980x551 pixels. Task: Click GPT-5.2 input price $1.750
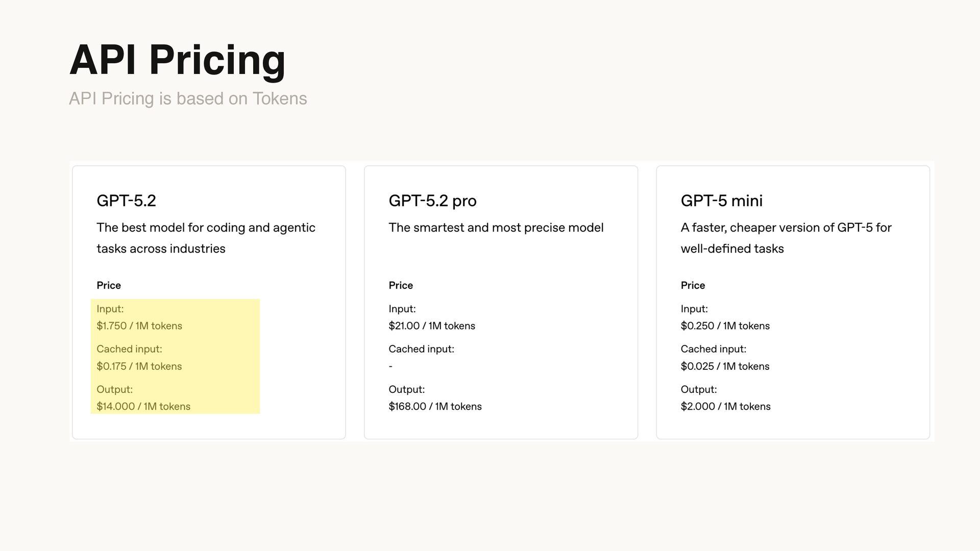[139, 326]
